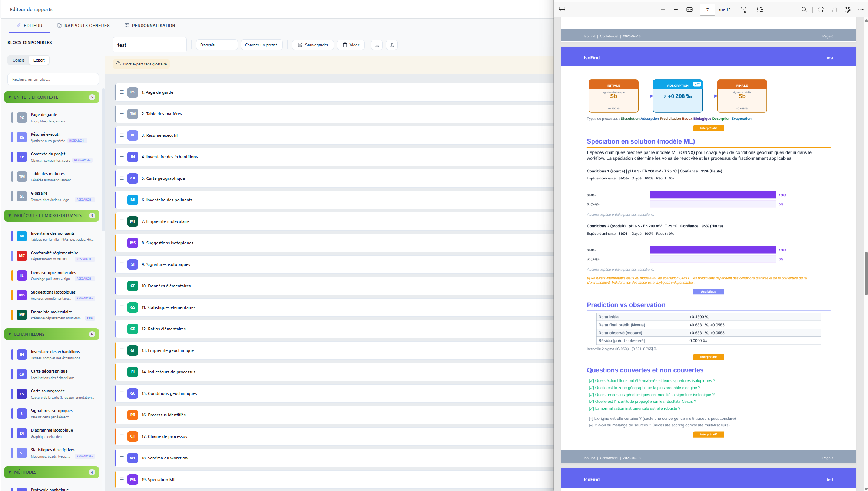Click the page number field showing 7
The width and height of the screenshot is (868, 491).
(707, 9)
